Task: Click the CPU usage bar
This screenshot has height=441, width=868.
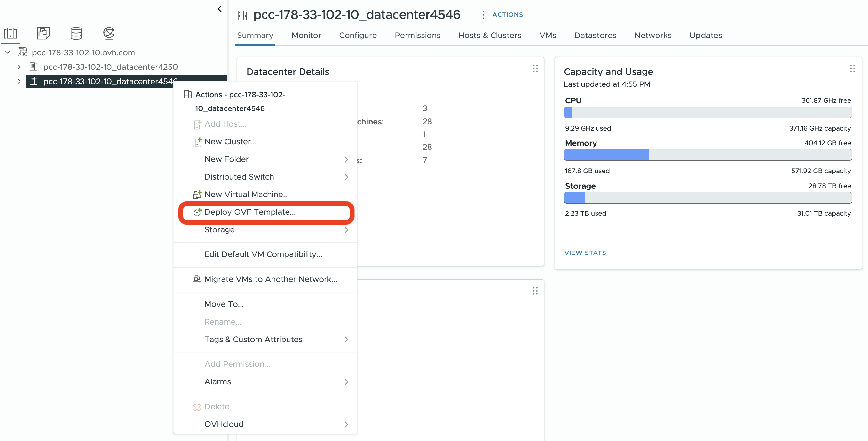Action: pyautogui.click(x=707, y=112)
